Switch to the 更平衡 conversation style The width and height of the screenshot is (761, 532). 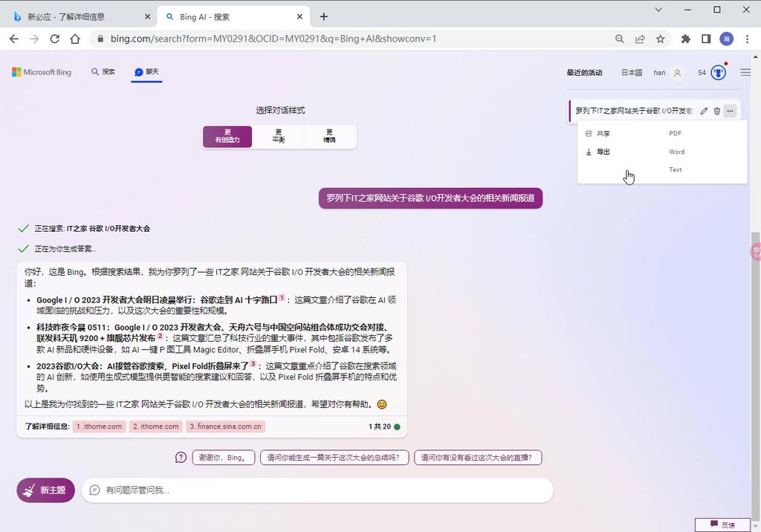278,136
